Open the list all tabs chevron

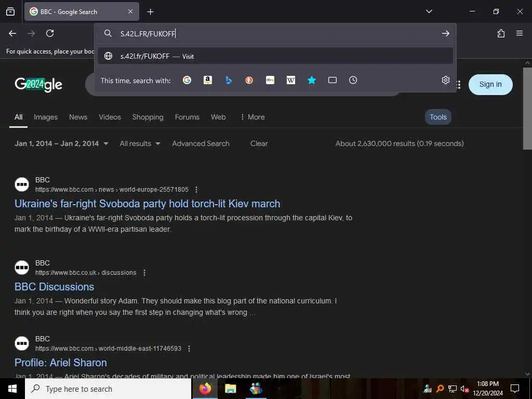(429, 11)
